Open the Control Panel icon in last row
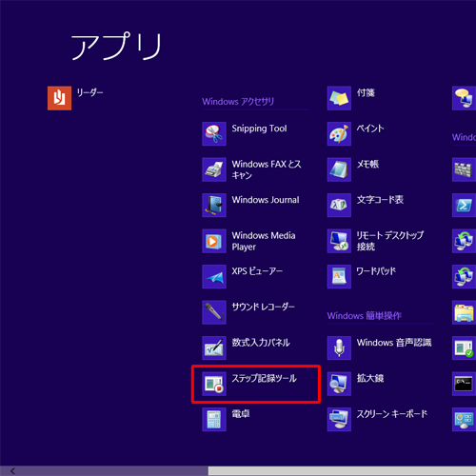 (464, 420)
